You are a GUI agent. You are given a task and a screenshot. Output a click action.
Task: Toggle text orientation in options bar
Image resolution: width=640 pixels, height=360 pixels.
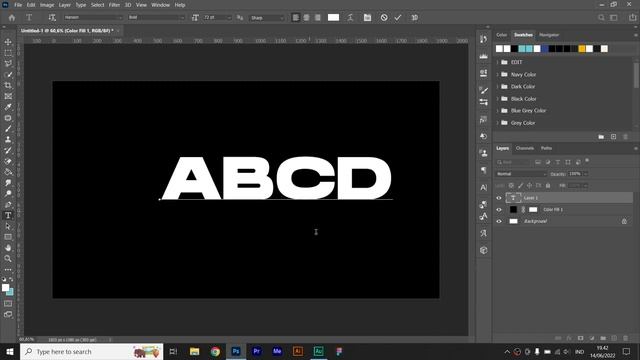52,18
